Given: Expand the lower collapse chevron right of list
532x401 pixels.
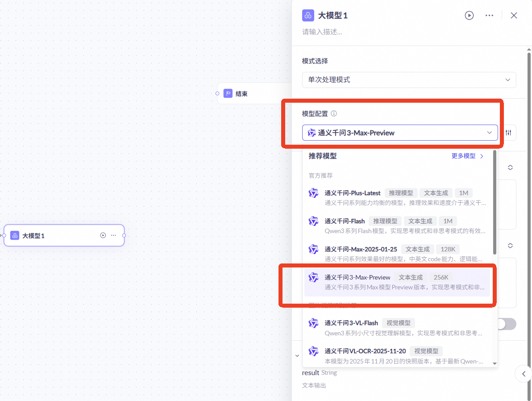Looking at the screenshot, I should [510, 246].
